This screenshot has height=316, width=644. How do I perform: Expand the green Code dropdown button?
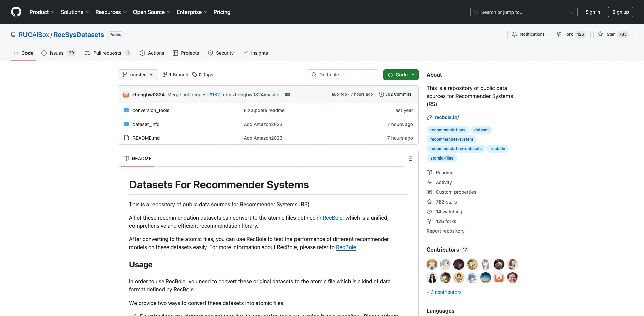(401, 75)
